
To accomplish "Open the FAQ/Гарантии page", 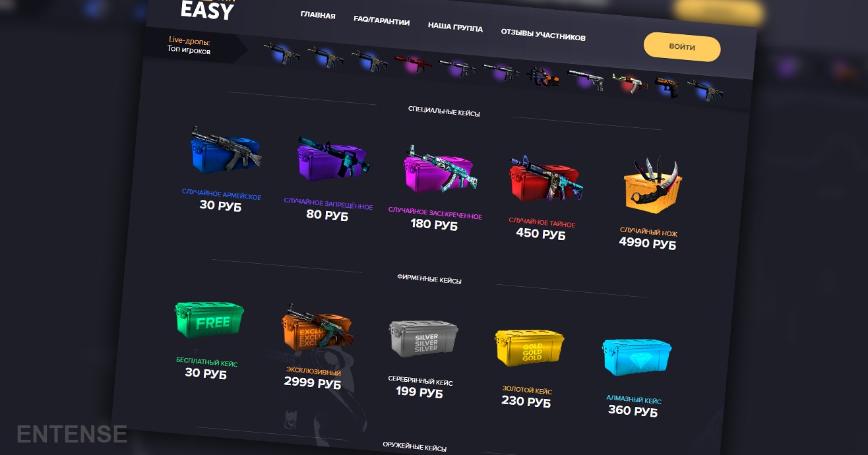I will click(x=381, y=21).
